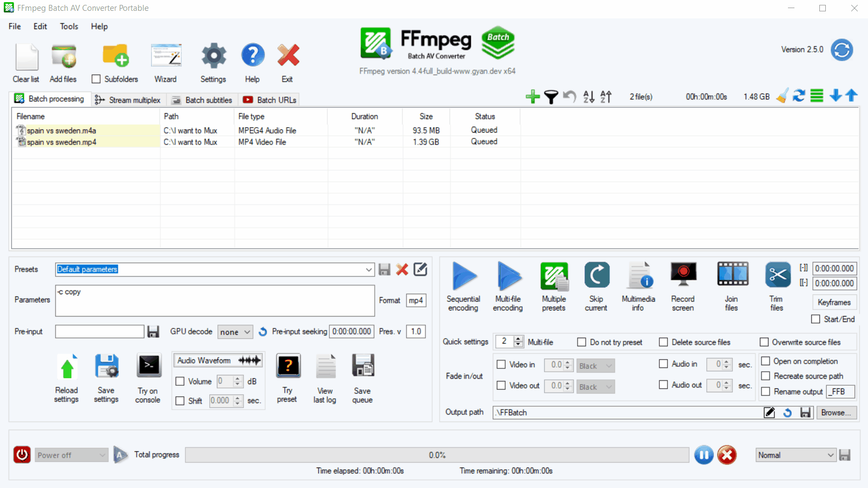Click the Parameters text box
Image resolution: width=868 pixels, height=488 pixels.
(x=215, y=301)
